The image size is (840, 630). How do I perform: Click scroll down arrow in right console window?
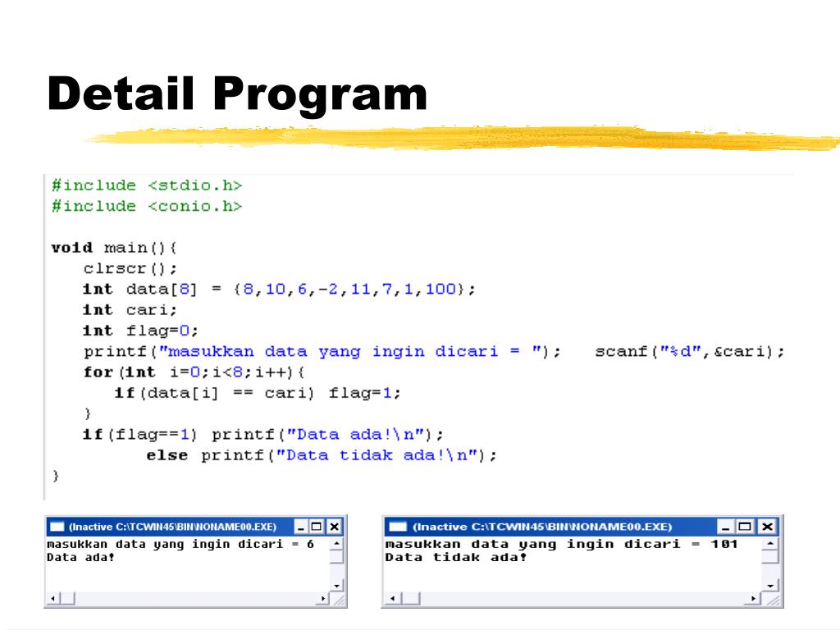pyautogui.click(x=769, y=586)
